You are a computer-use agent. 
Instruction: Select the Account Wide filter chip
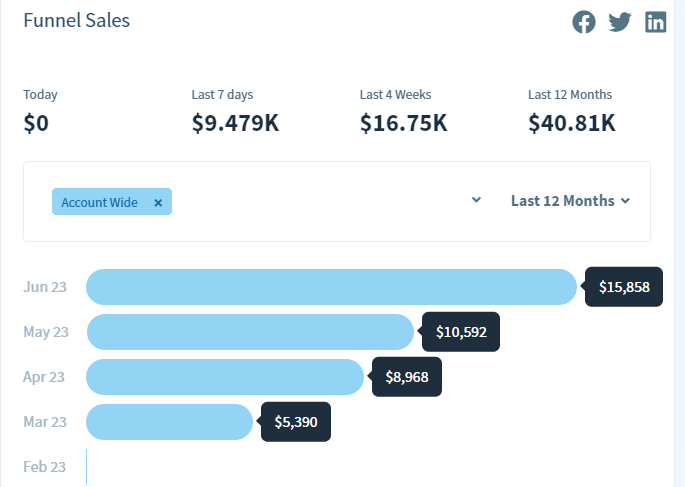pos(99,202)
